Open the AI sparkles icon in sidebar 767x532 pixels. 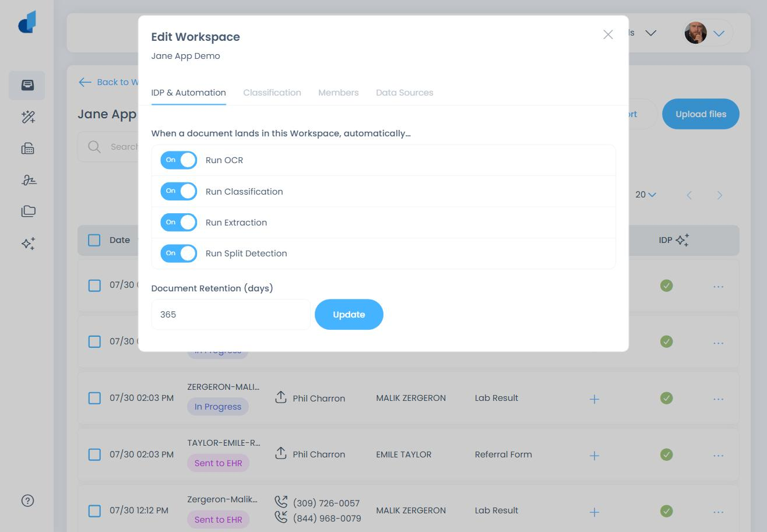tap(28, 243)
